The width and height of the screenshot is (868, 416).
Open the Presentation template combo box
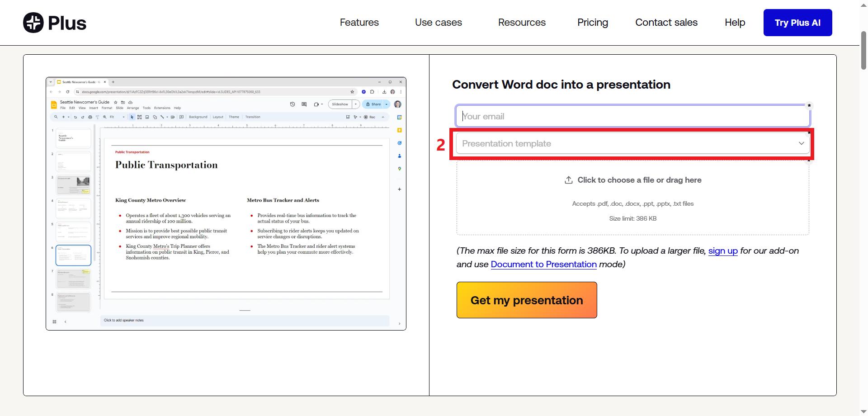pos(632,143)
